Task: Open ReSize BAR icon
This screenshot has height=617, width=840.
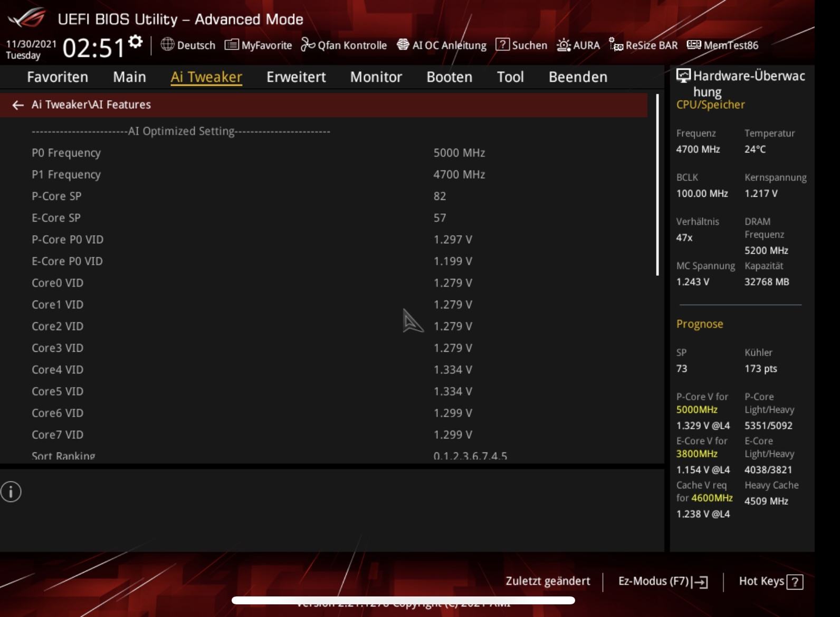Action: click(616, 45)
